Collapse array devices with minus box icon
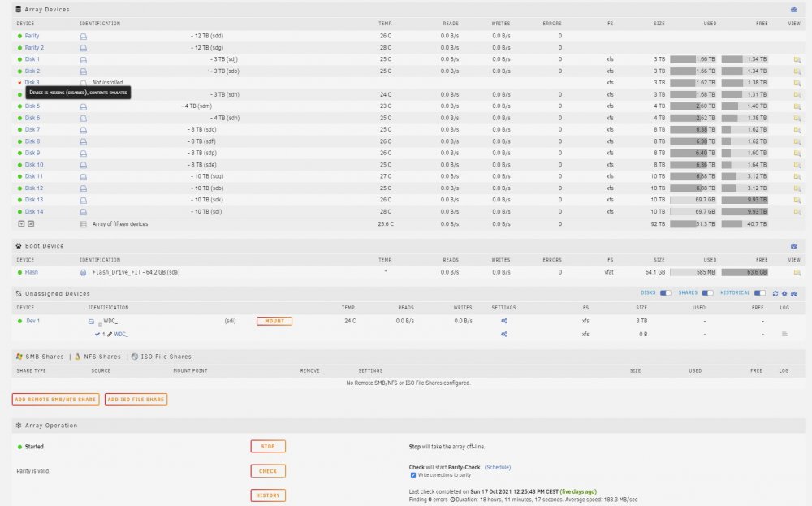812x506 pixels. (21, 223)
